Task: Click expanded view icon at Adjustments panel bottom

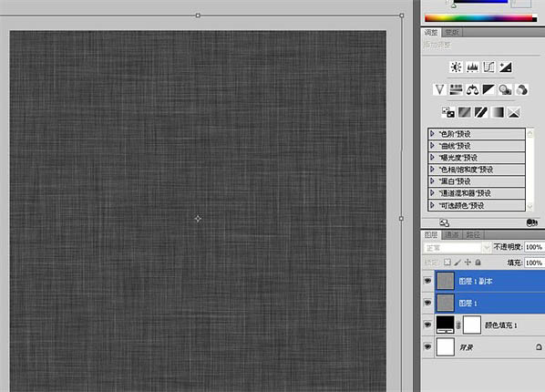Action: (x=444, y=222)
